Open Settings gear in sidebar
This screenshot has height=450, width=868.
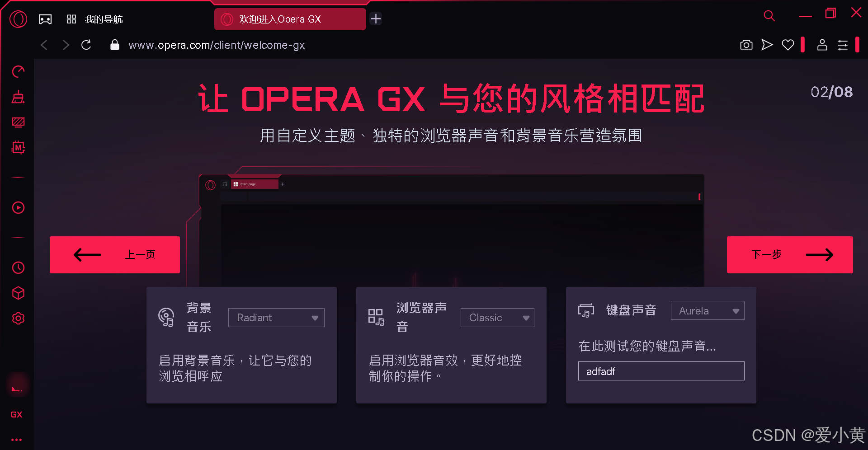click(x=18, y=318)
